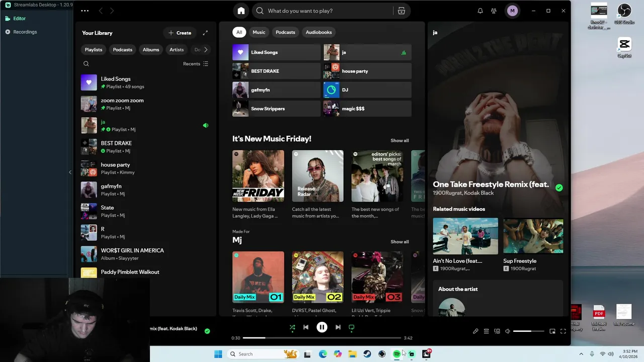Toggle saved checkmark in now playing bar
644x362 pixels.
point(207,331)
